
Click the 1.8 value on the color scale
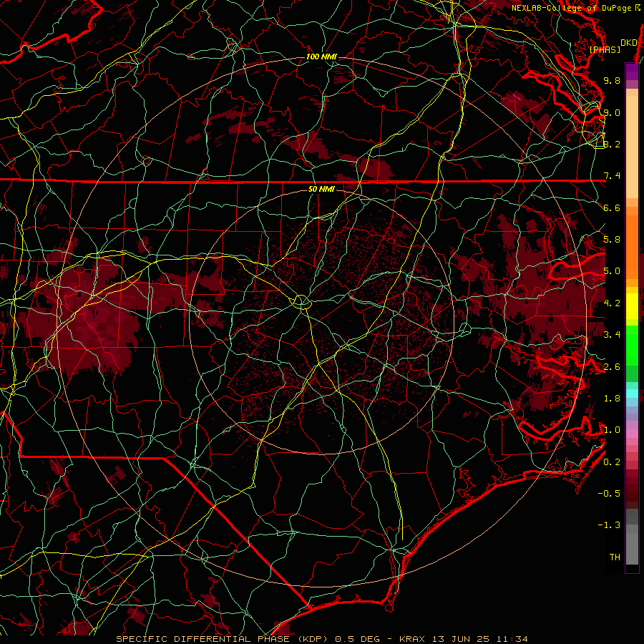tap(612, 399)
